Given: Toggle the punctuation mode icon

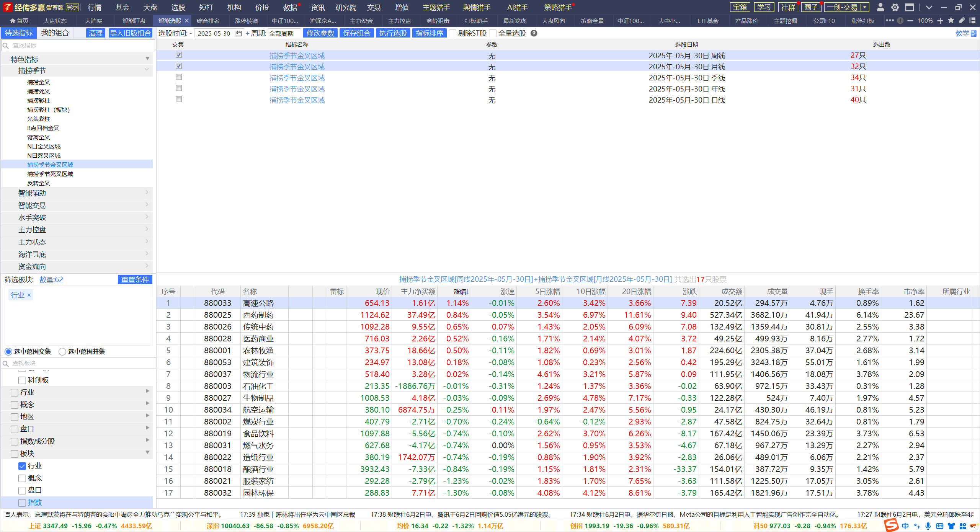Looking at the screenshot, I should [916, 526].
